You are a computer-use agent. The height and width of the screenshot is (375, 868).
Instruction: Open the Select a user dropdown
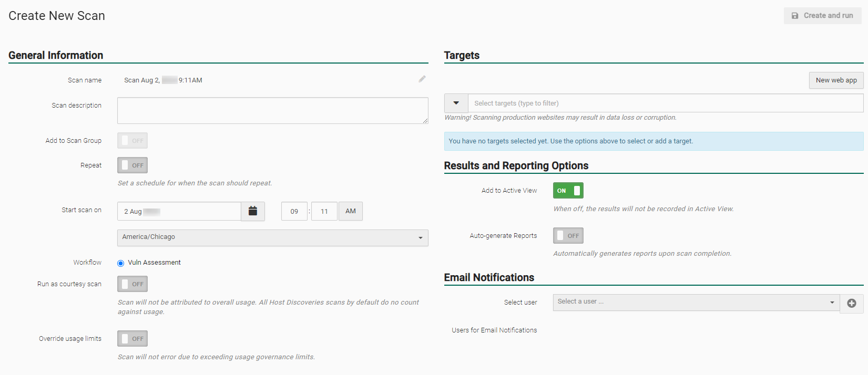pyautogui.click(x=696, y=302)
